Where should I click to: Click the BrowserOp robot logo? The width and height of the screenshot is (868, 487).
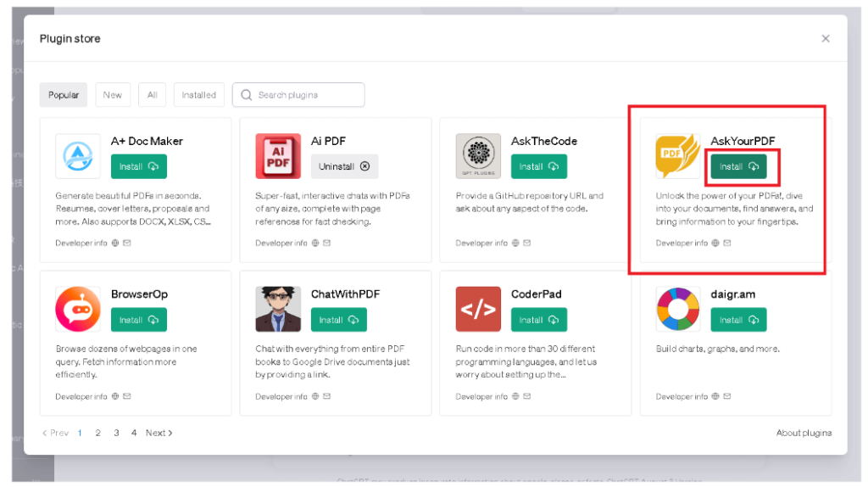(78, 309)
